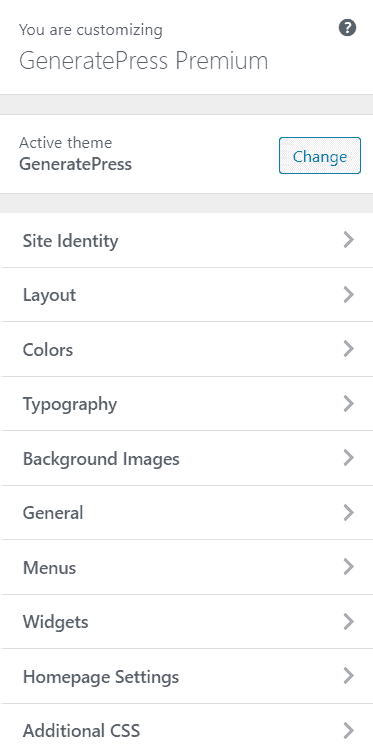Open the Menus panel

pos(186,567)
